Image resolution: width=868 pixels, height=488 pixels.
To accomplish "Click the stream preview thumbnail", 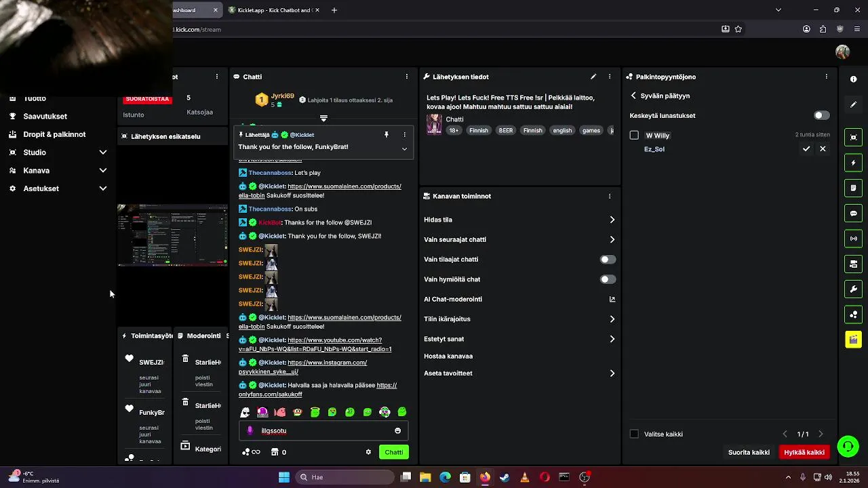I will 172,235.
